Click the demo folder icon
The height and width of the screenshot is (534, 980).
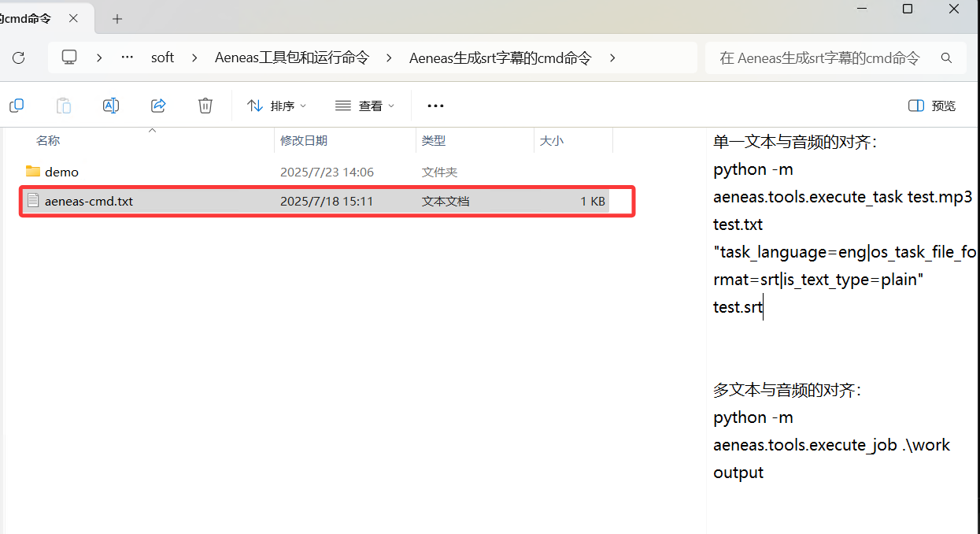click(33, 172)
